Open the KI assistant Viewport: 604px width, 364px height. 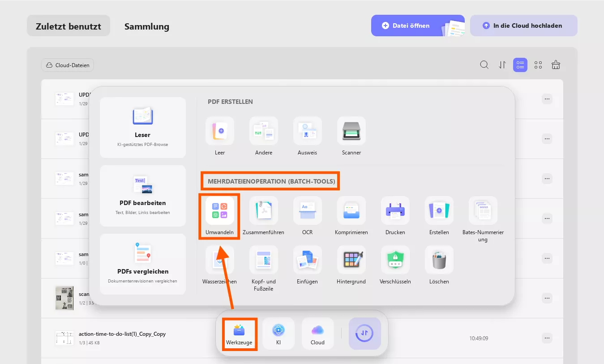278,334
